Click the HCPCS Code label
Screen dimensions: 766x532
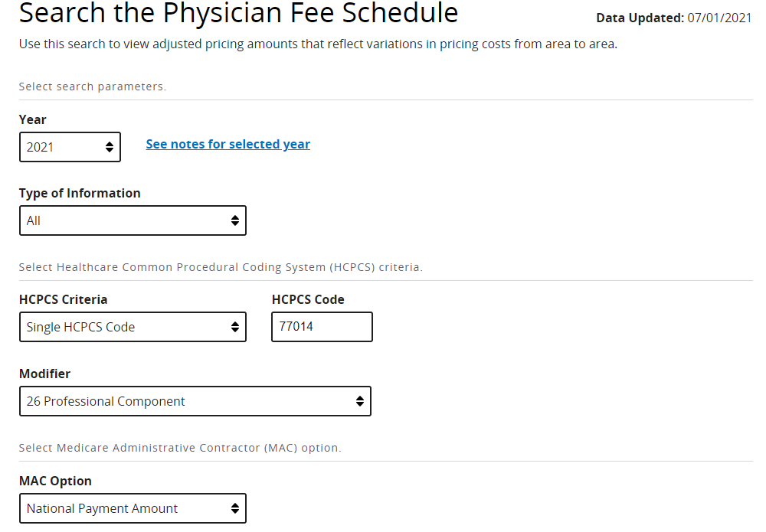(308, 299)
